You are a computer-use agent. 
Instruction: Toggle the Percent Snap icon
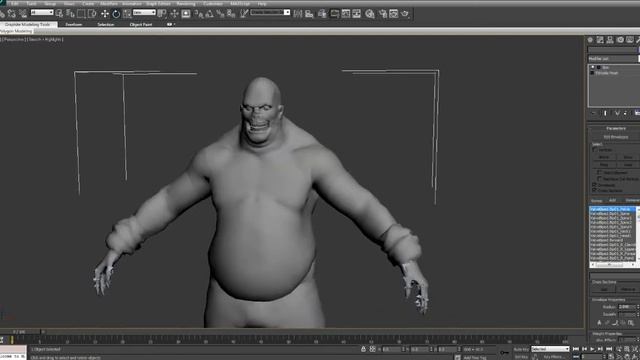coord(220,14)
